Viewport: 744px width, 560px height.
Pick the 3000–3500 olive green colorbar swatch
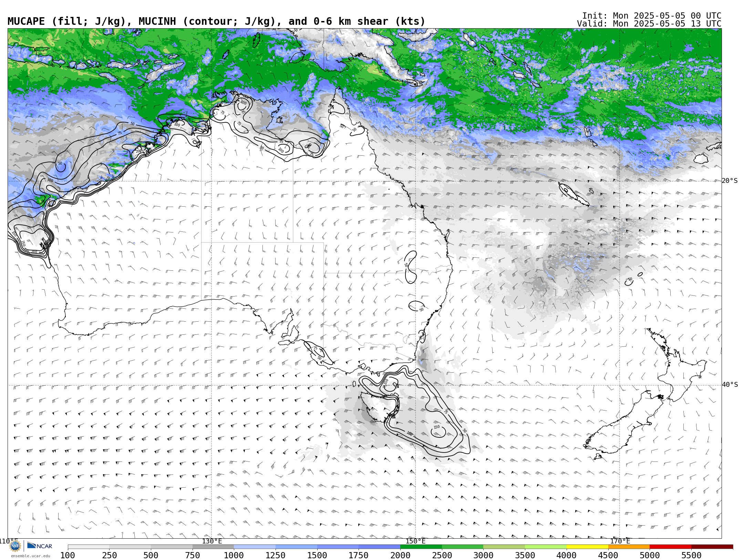point(504,547)
